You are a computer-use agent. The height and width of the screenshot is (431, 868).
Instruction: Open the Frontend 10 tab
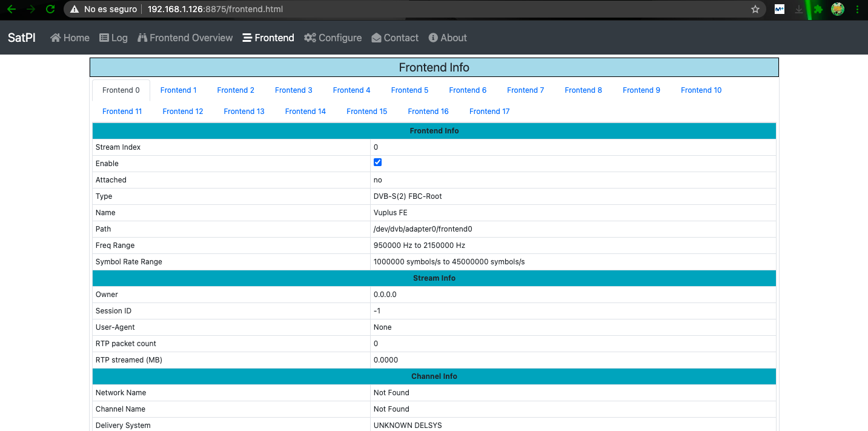(701, 90)
